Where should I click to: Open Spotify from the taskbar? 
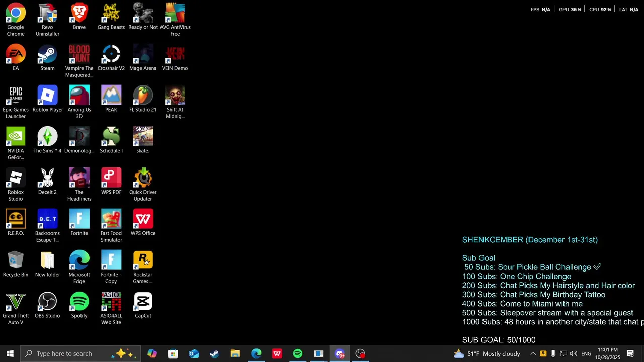click(298, 353)
